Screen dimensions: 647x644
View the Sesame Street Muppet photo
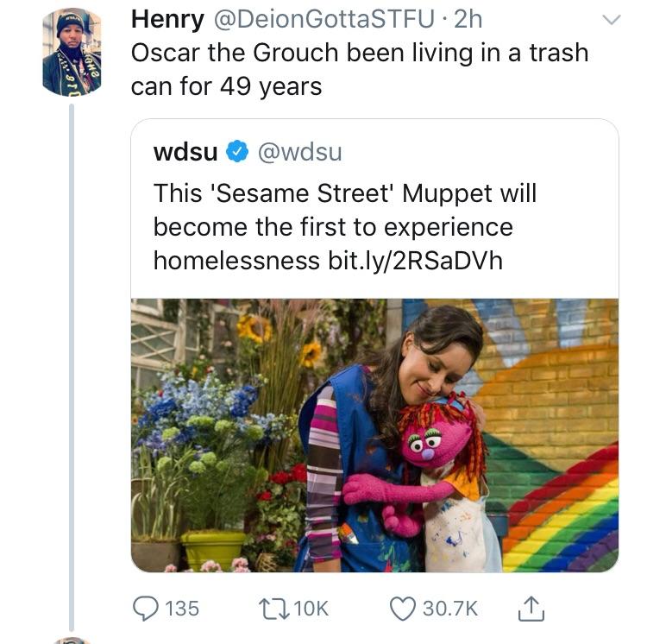tap(374, 435)
